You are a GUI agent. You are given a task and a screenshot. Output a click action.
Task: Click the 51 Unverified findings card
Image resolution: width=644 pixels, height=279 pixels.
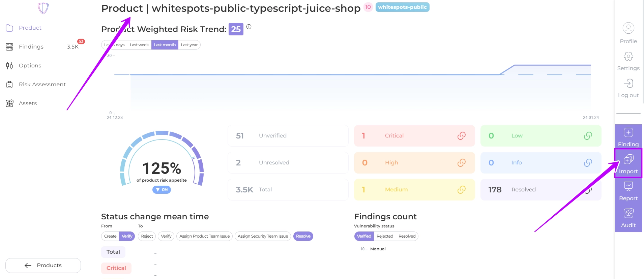pos(288,136)
